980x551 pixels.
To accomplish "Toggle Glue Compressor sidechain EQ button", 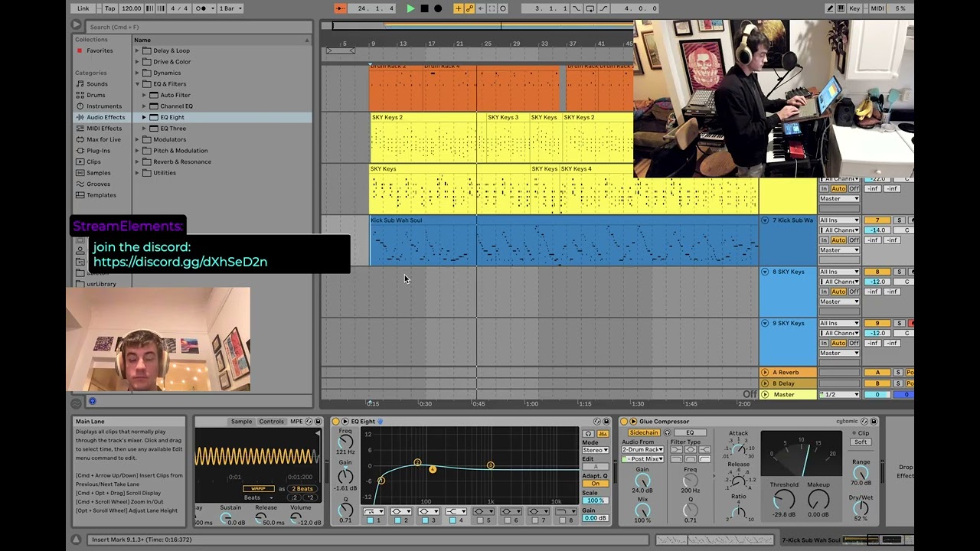I will tap(690, 433).
